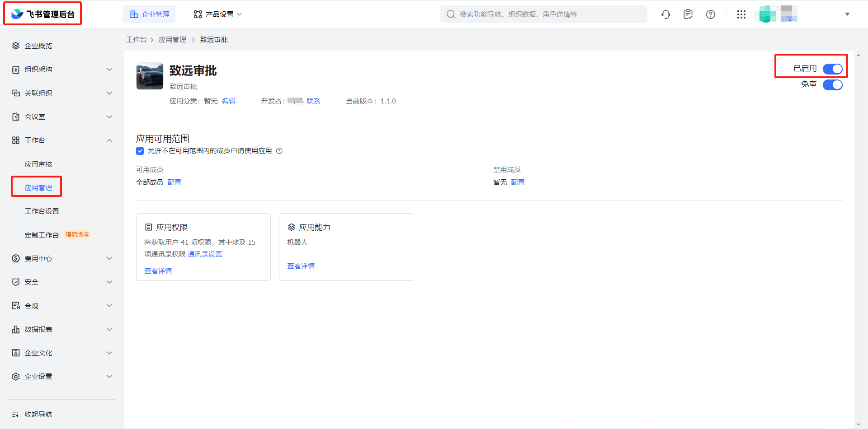This screenshot has width=868, height=429.
Task: Open 查看详情 under 应用权限
Action: click(158, 270)
